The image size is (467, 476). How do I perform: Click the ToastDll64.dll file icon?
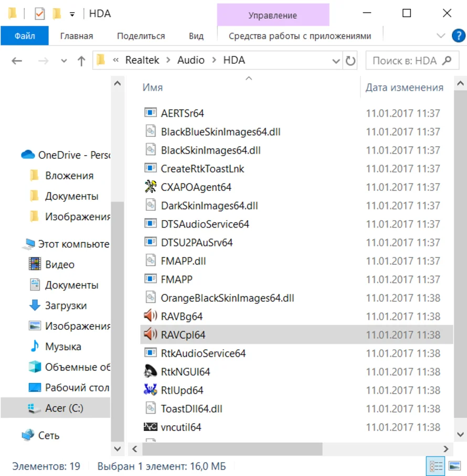(x=151, y=408)
